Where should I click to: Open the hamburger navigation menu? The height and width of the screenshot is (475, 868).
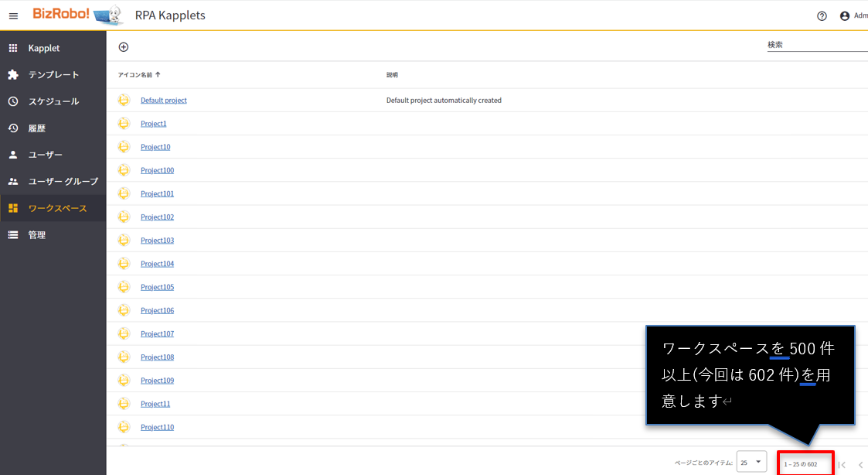pyautogui.click(x=13, y=15)
